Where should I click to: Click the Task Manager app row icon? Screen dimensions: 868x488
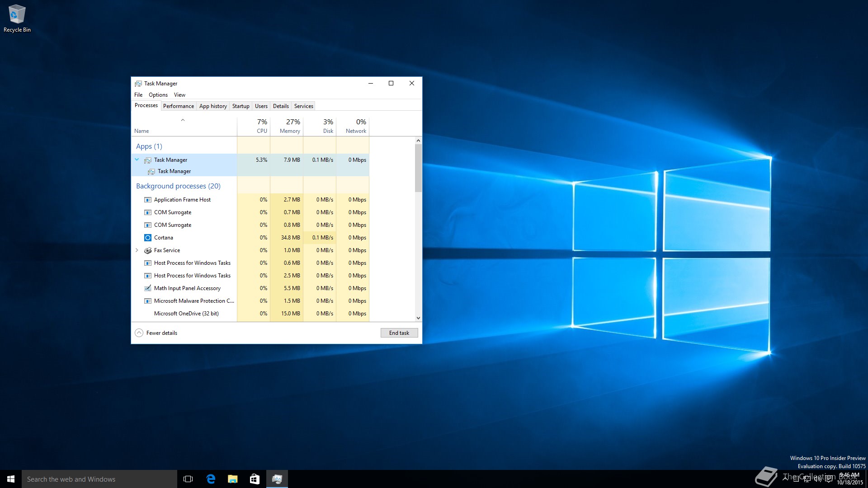[148, 160]
